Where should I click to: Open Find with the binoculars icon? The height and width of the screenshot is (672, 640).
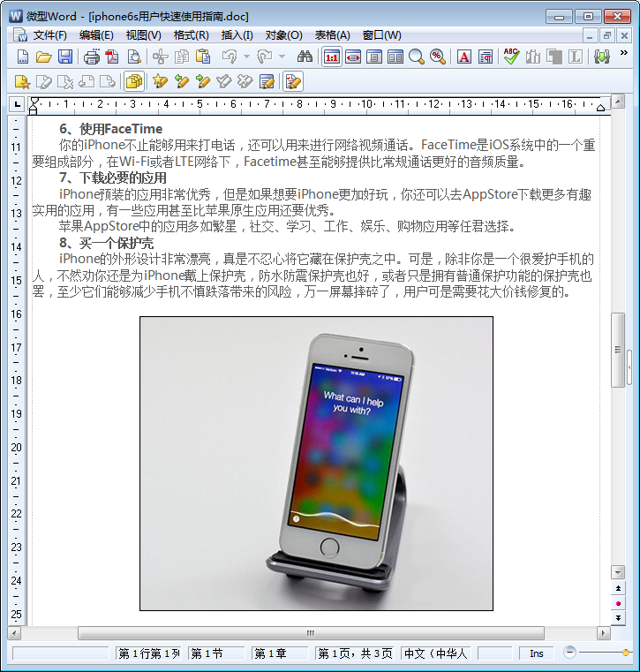click(x=305, y=57)
